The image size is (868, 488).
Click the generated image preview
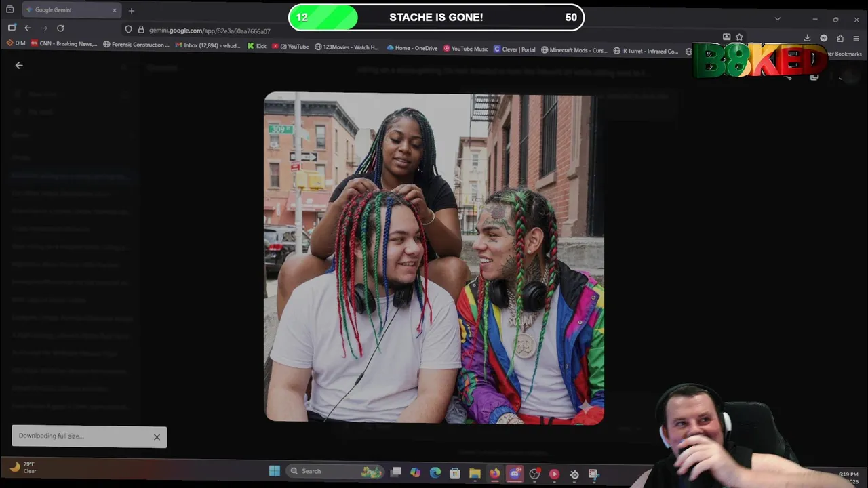[x=434, y=258]
